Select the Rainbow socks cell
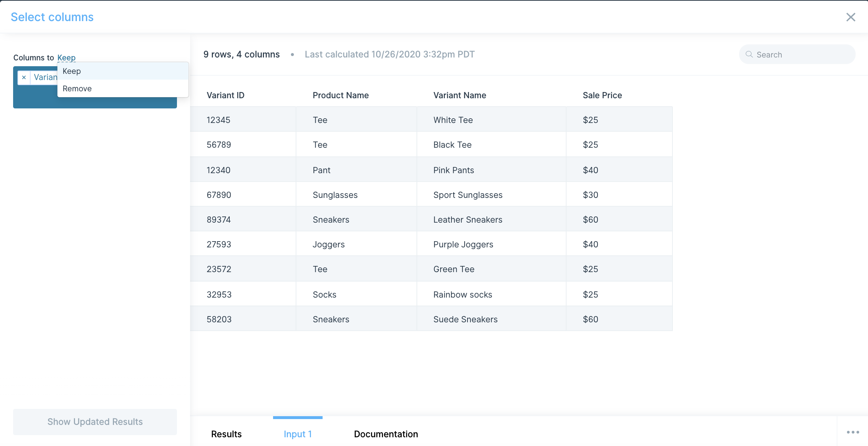Screen dimensions: 868x446 tap(462, 295)
